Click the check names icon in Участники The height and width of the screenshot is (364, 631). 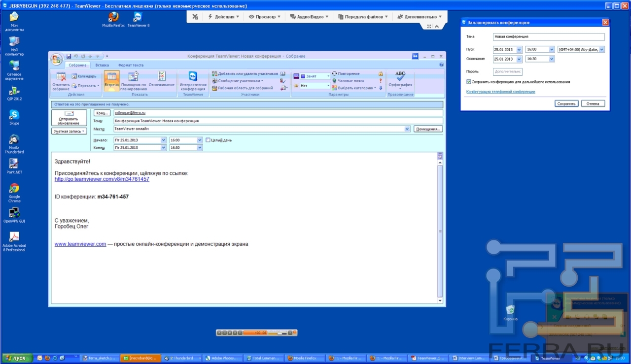pyautogui.click(x=283, y=81)
